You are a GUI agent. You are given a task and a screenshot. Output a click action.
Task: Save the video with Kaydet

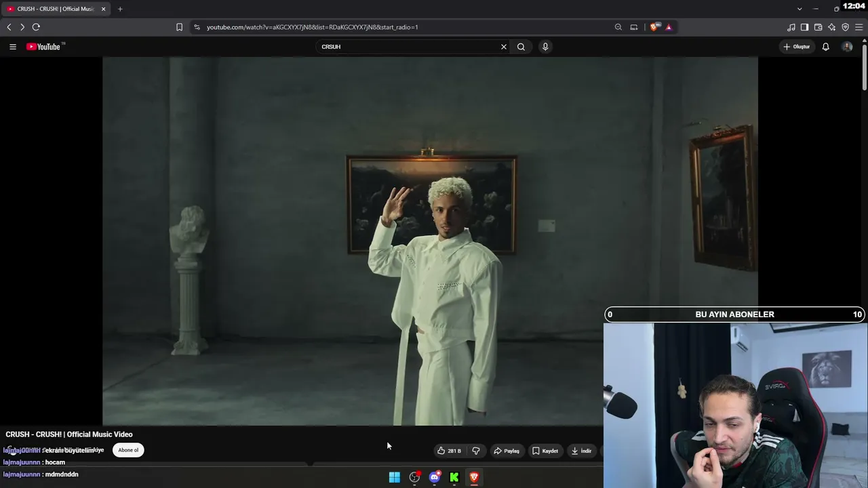(x=545, y=451)
